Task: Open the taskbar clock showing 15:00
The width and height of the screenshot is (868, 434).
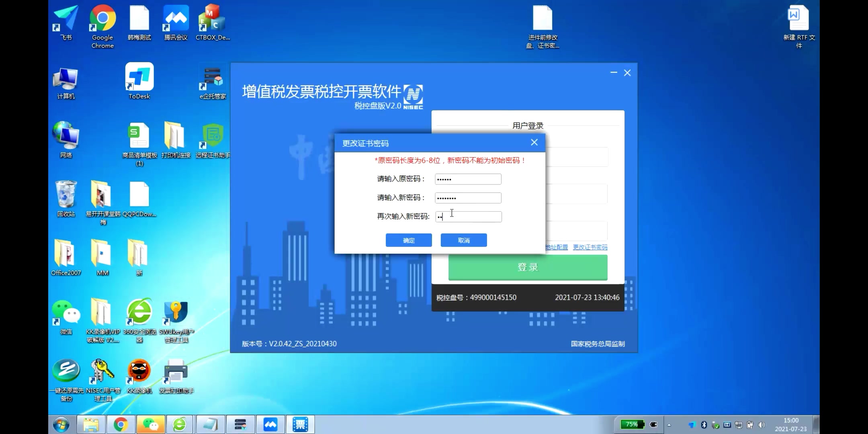Action: [791, 425]
